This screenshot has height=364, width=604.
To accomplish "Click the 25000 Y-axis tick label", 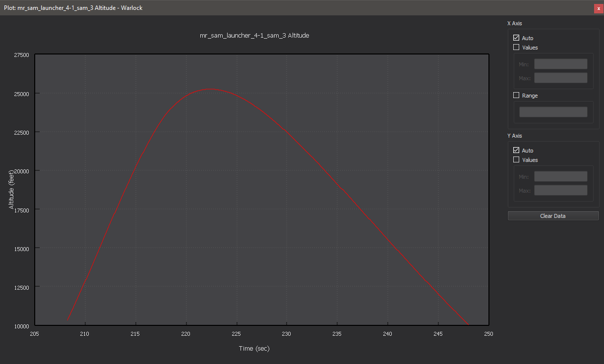I will (21, 94).
